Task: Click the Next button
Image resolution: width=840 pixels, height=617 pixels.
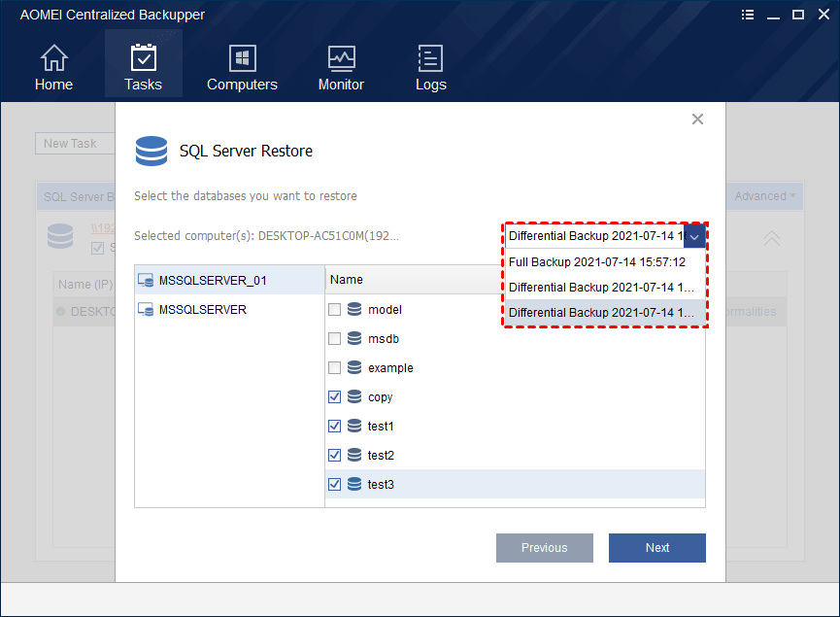Action: [x=656, y=547]
